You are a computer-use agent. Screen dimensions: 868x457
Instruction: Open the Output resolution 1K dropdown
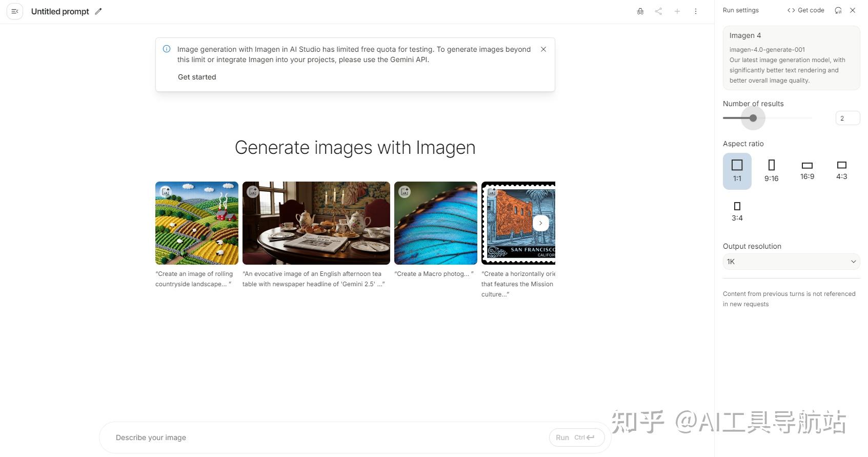(791, 262)
